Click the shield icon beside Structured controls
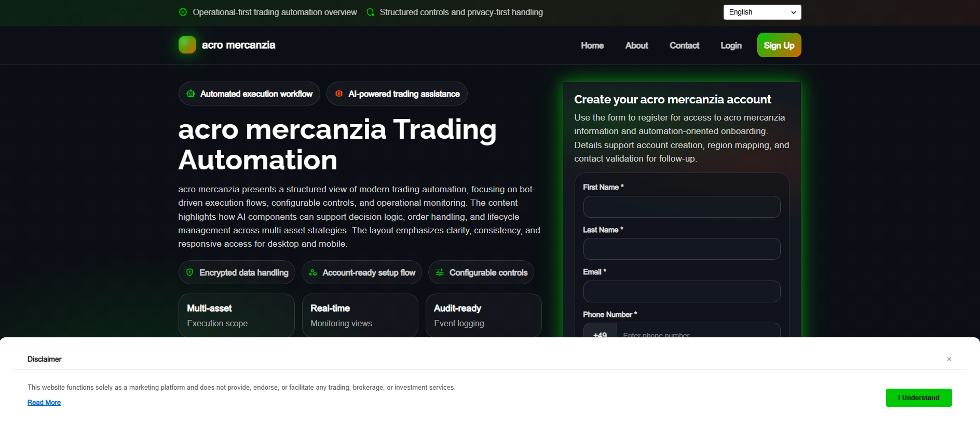Viewport: 980px width, 425px height. pos(370,12)
